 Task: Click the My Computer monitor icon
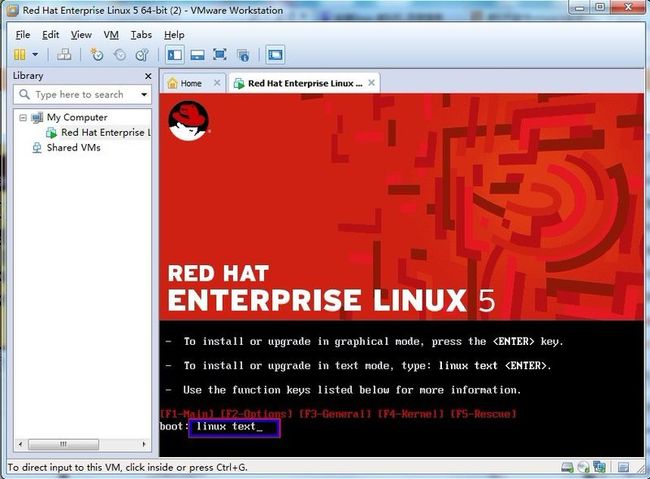[x=37, y=118]
